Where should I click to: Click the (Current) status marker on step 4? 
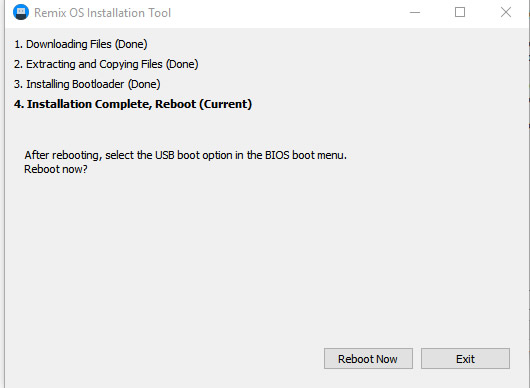[225, 104]
